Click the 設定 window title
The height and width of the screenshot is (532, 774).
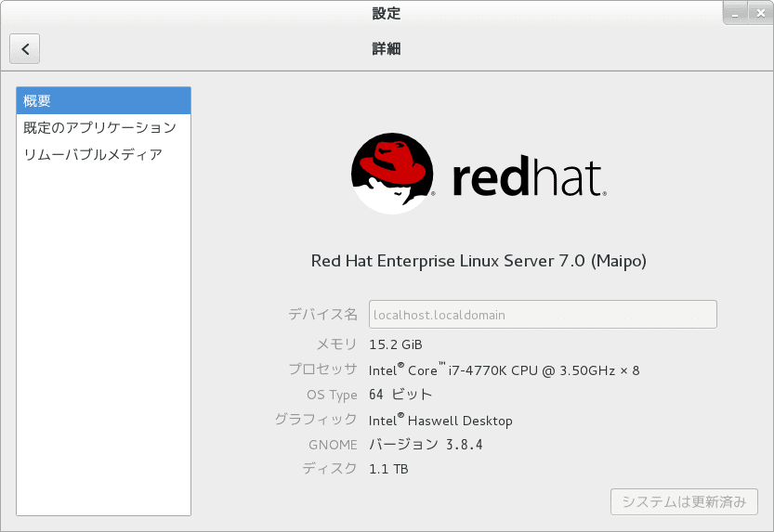tap(387, 13)
